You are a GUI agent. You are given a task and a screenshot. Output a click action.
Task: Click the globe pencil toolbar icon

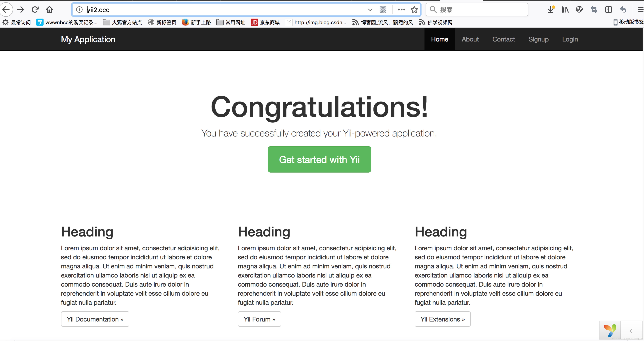point(579,10)
